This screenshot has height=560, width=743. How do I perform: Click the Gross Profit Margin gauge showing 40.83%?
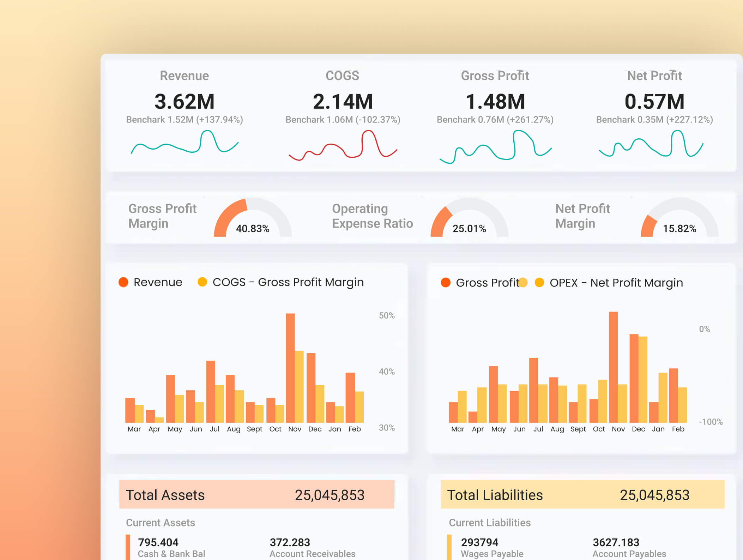click(253, 217)
